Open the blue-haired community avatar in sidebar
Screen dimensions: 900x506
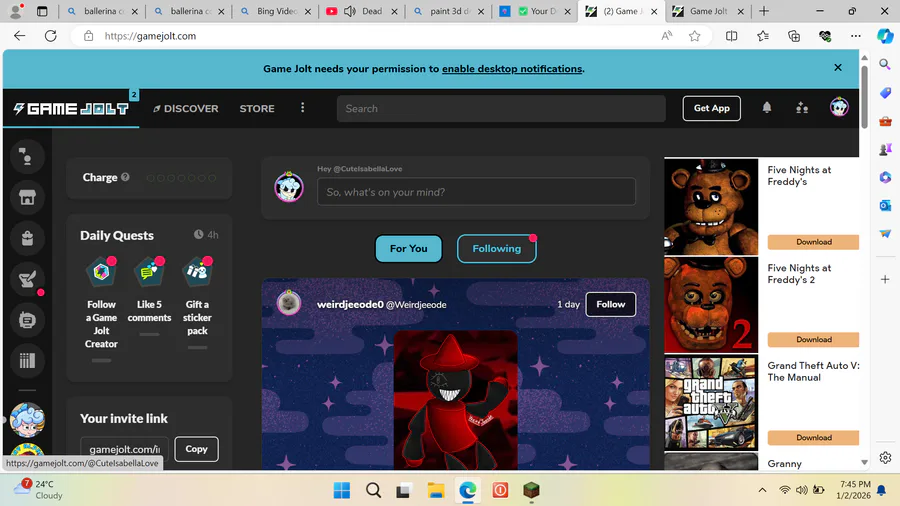[27, 420]
